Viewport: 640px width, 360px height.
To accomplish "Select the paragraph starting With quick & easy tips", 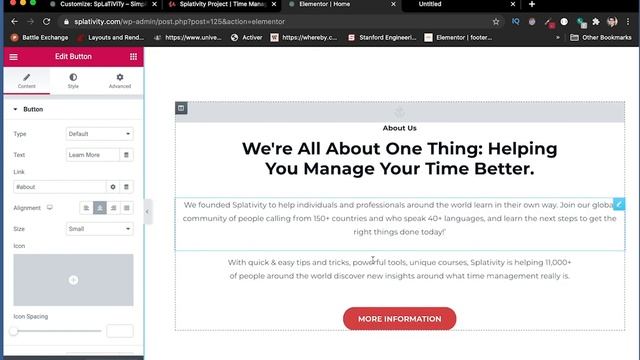I will (x=400, y=269).
